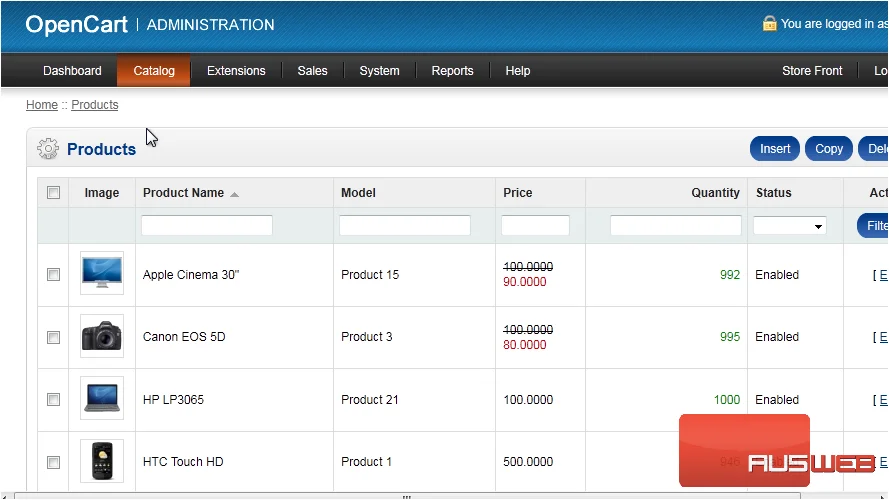This screenshot has width=889, height=500.
Task: Click the quantity value 1000
Action: (727, 400)
